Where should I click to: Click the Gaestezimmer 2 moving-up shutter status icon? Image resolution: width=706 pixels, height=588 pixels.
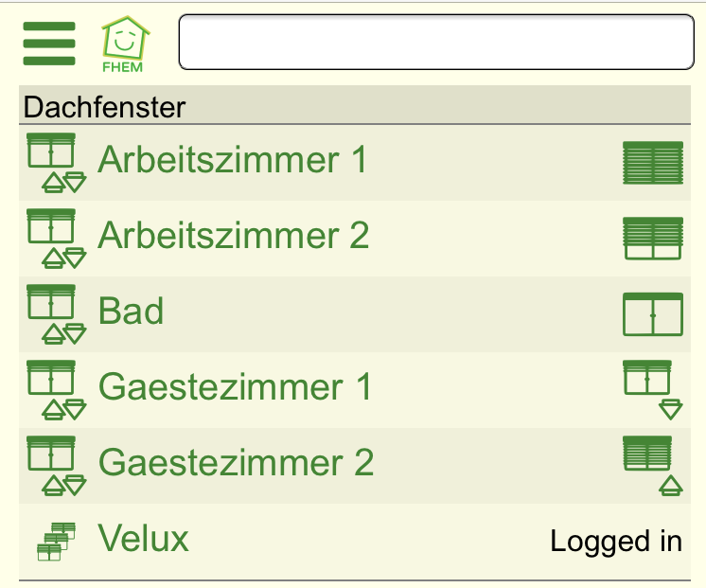(x=653, y=466)
